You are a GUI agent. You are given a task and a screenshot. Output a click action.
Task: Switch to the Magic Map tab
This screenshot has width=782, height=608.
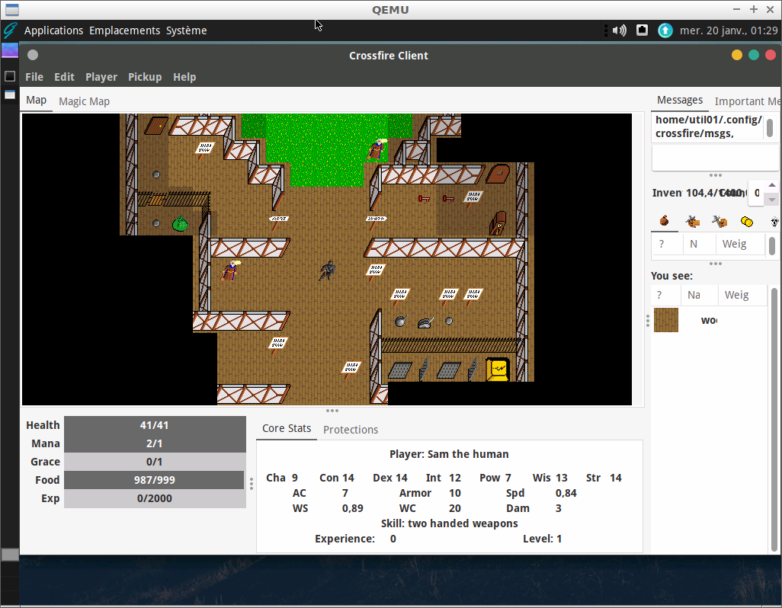coord(84,101)
